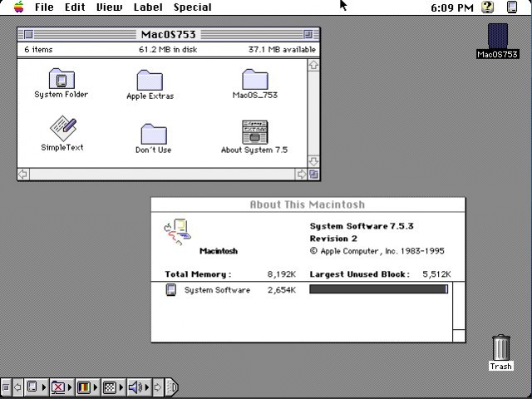Click the Control Strip close box
The image size is (532, 399).
pos(6,387)
